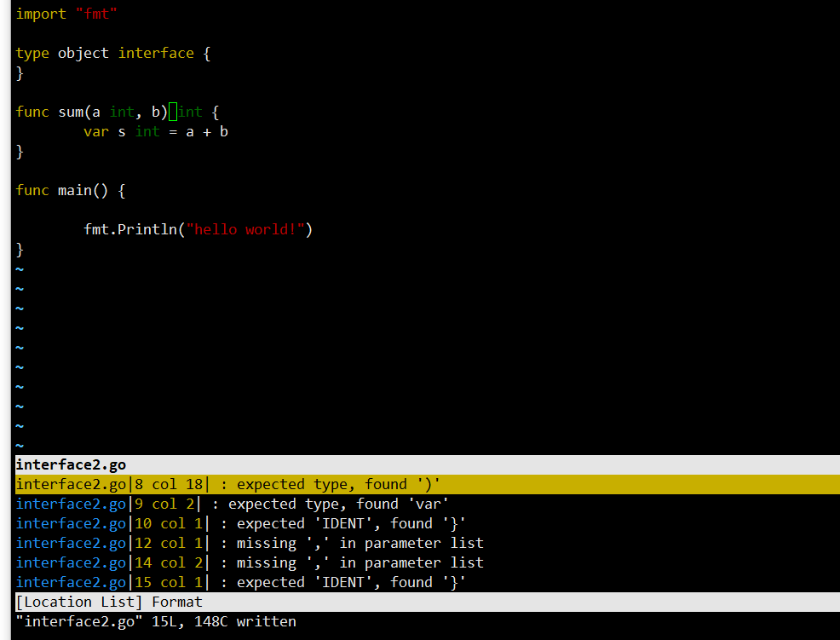Click the "type object interface {" line
Screen dimensions: 840x640
coord(113,53)
